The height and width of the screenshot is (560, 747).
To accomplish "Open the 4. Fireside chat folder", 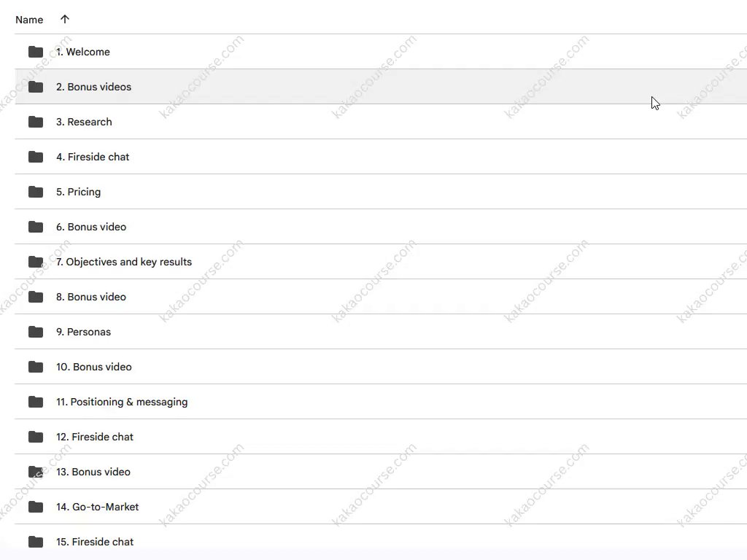I will pos(93,157).
